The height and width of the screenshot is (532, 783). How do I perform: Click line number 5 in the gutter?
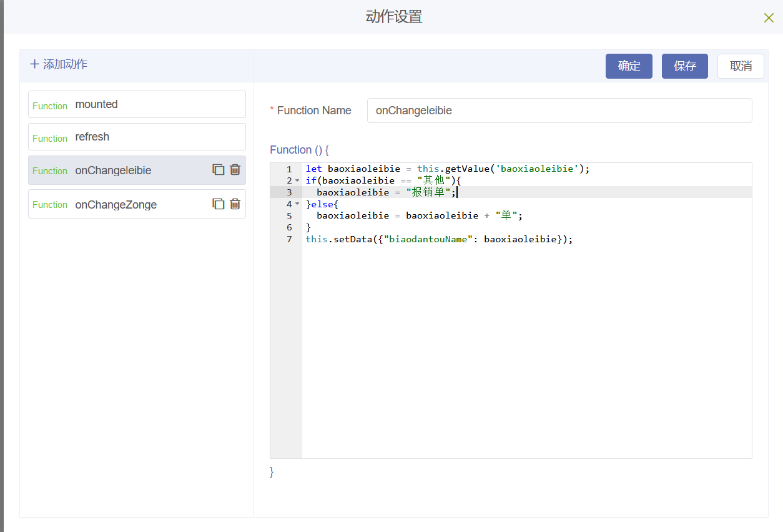(289, 216)
